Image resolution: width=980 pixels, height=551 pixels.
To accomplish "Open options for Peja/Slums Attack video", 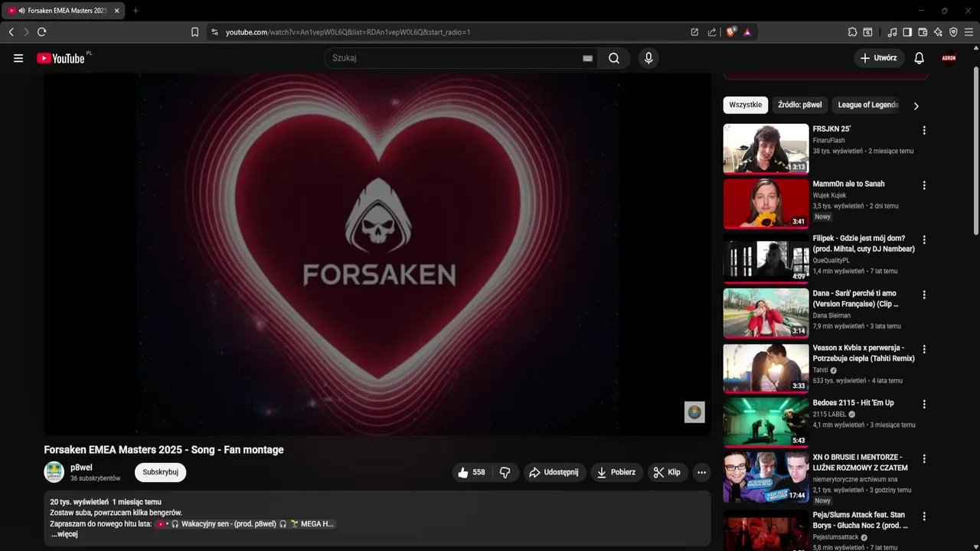I will tap(924, 517).
